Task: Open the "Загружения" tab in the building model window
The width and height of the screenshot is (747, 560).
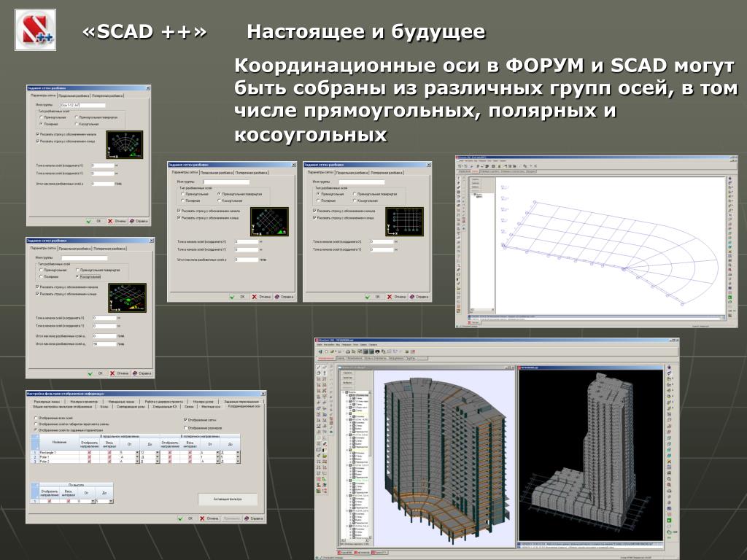Action: [396, 358]
